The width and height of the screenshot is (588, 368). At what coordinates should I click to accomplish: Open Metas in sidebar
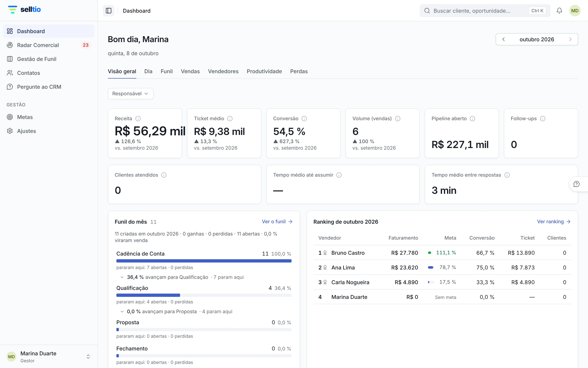click(49, 117)
